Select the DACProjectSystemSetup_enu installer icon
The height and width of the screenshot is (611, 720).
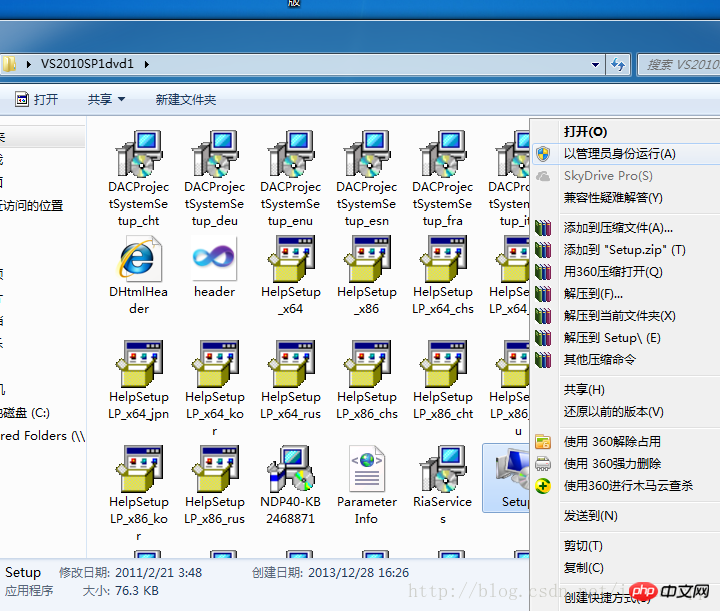click(x=291, y=154)
